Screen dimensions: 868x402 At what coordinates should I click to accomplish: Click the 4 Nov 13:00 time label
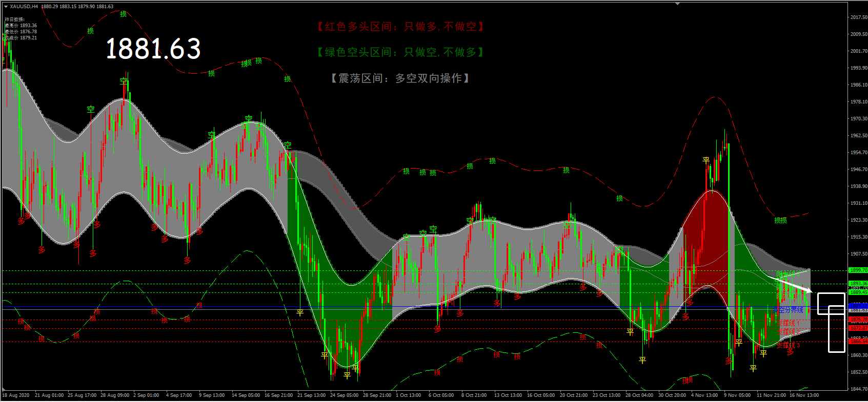(704, 395)
